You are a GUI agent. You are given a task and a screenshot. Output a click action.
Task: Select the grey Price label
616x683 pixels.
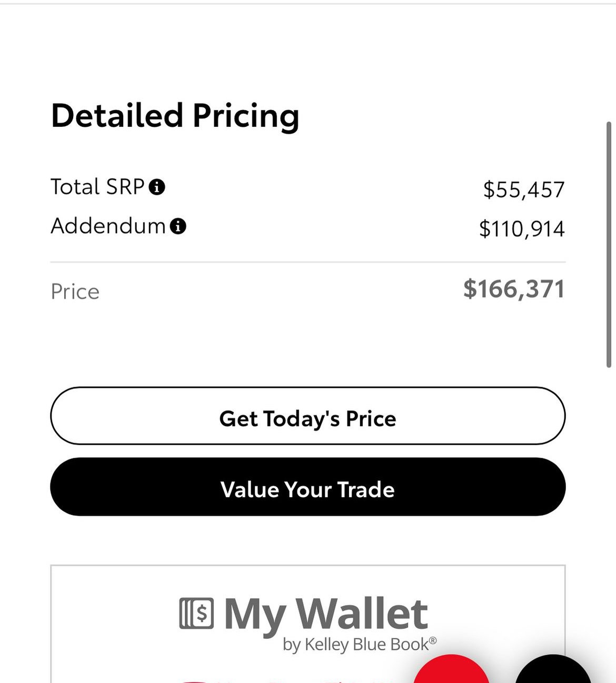[x=75, y=292]
